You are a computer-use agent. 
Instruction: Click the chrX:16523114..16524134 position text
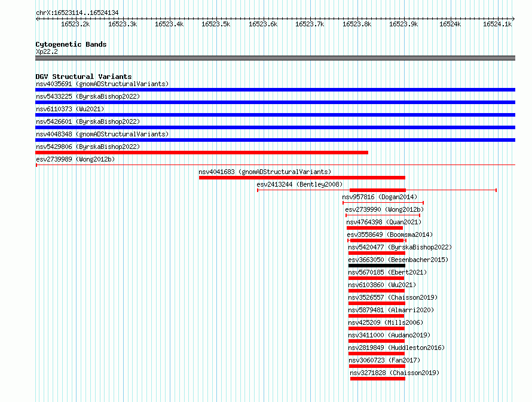point(77,13)
